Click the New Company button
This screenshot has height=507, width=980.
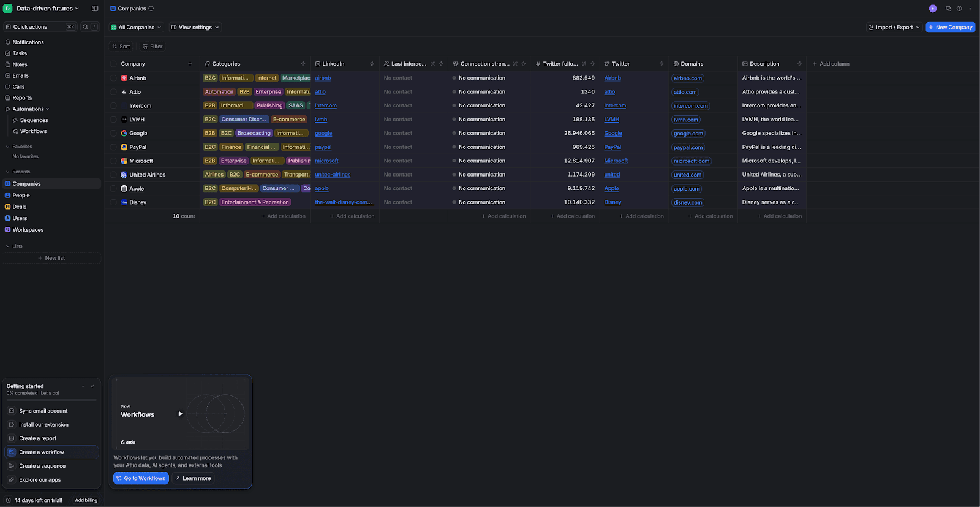tap(951, 28)
